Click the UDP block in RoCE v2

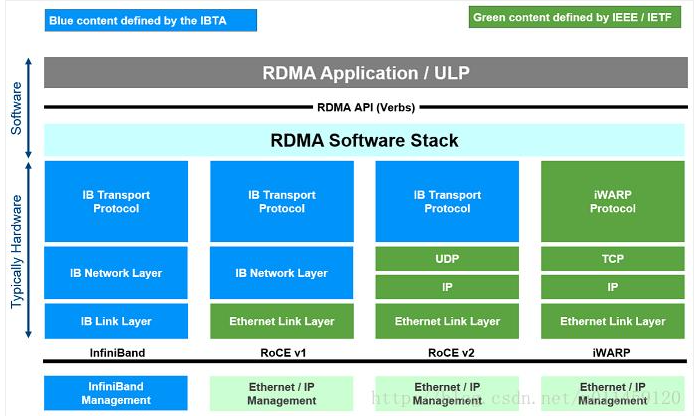point(447,259)
